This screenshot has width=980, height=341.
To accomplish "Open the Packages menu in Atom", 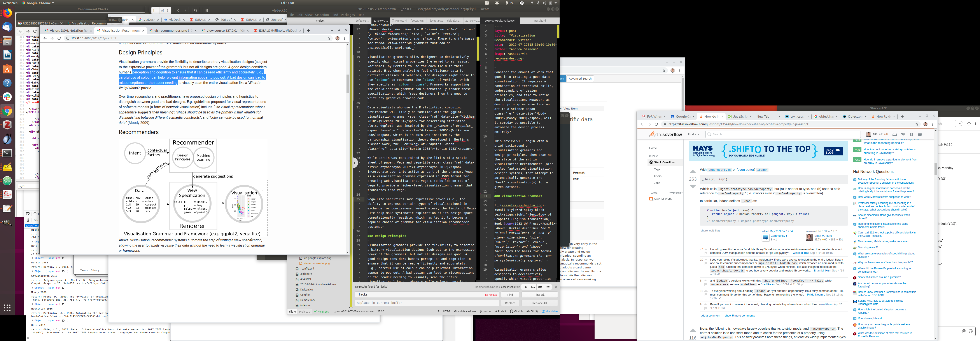I will [x=347, y=15].
